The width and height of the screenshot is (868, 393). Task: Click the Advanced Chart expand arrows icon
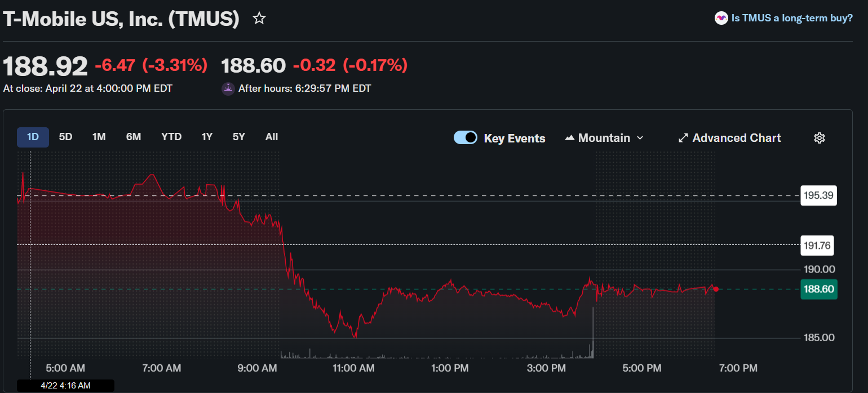(683, 138)
